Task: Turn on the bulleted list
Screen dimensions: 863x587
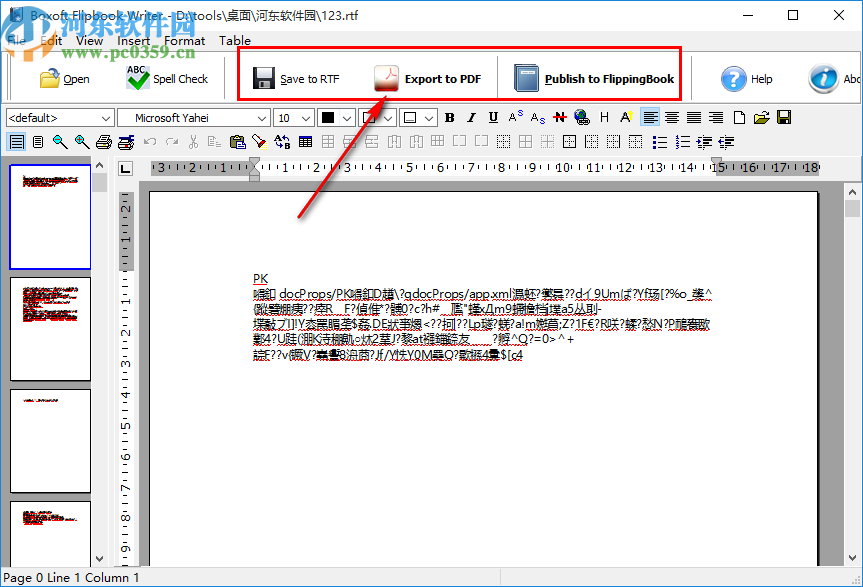Action: click(659, 142)
